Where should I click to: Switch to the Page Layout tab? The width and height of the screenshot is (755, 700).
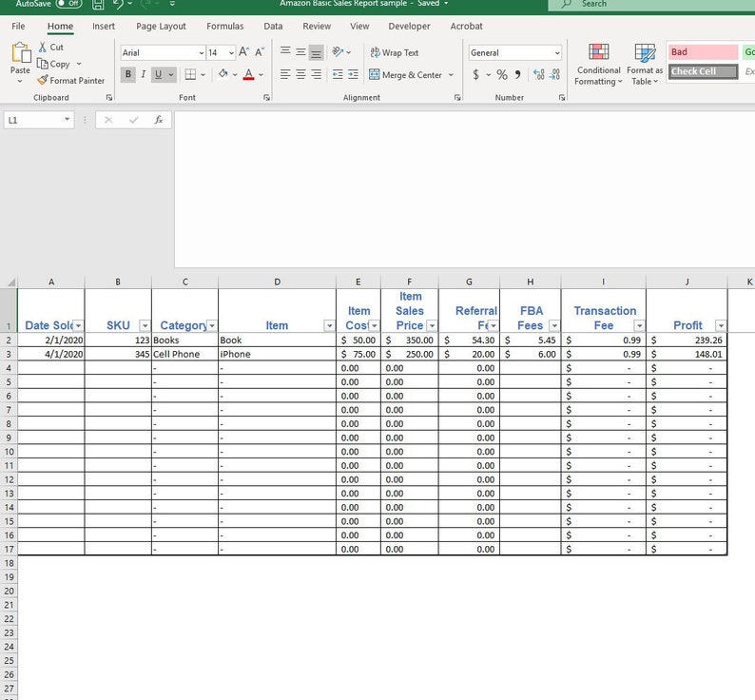[x=161, y=26]
